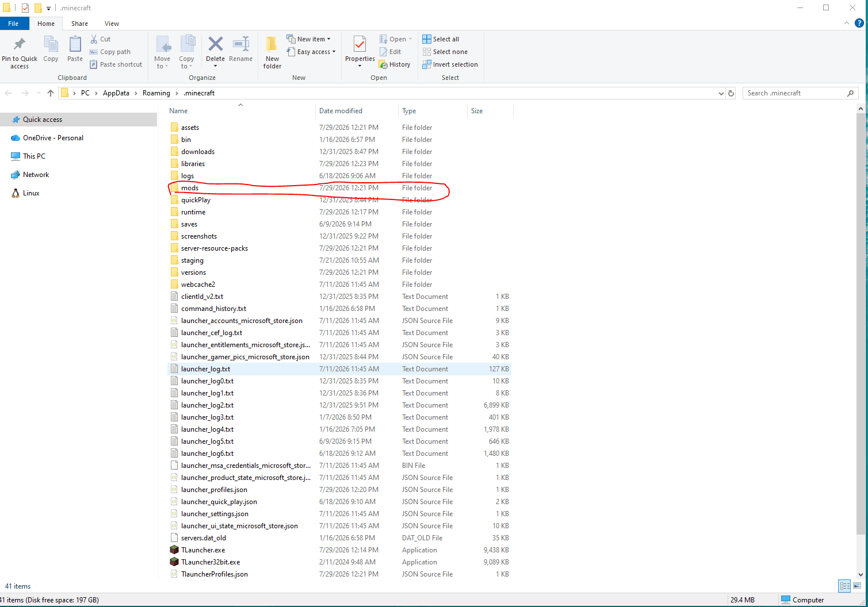Click the help question mark icon
Image resolution: width=868 pixels, height=607 pixels.
[859, 24]
